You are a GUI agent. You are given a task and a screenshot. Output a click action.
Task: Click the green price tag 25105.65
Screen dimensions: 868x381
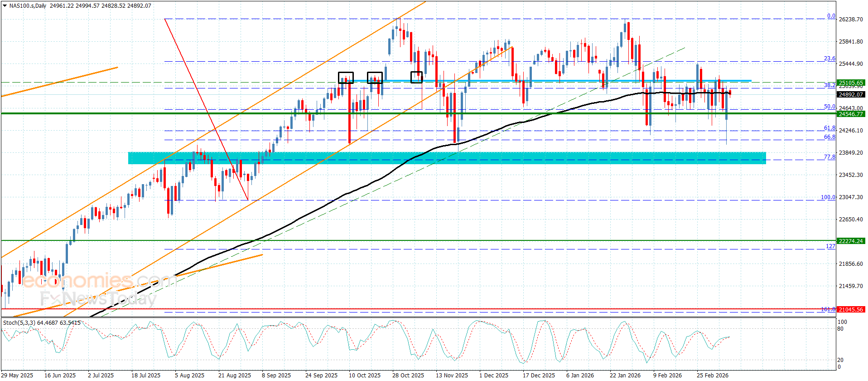coord(851,83)
